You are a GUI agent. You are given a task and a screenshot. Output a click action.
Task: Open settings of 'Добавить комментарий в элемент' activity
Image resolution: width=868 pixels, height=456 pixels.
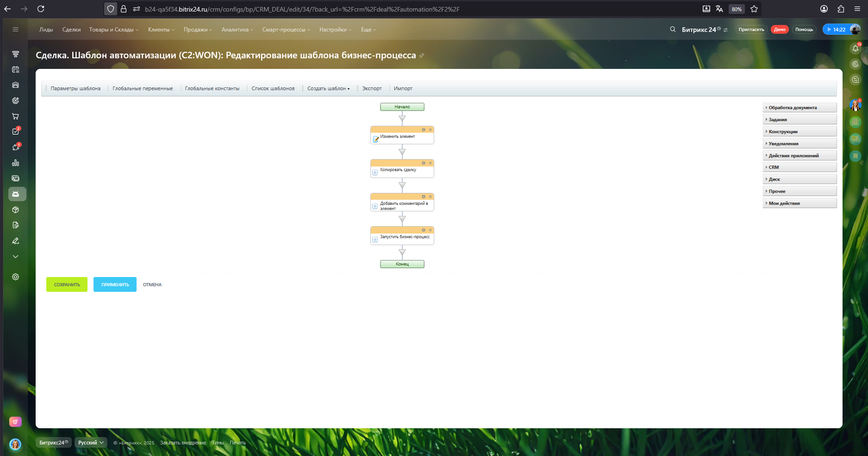pyautogui.click(x=424, y=197)
